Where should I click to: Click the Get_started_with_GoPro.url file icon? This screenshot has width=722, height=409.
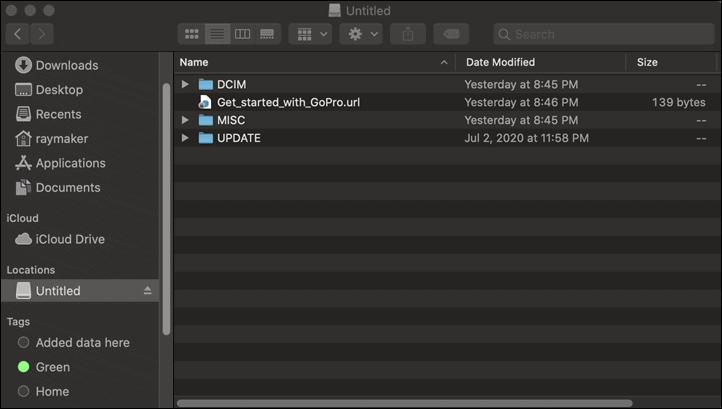pyautogui.click(x=205, y=102)
